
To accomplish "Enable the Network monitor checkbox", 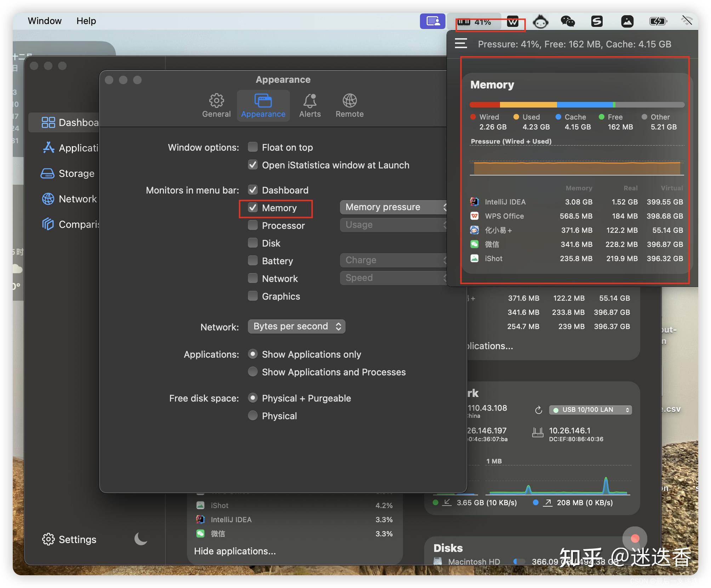I will 253,278.
